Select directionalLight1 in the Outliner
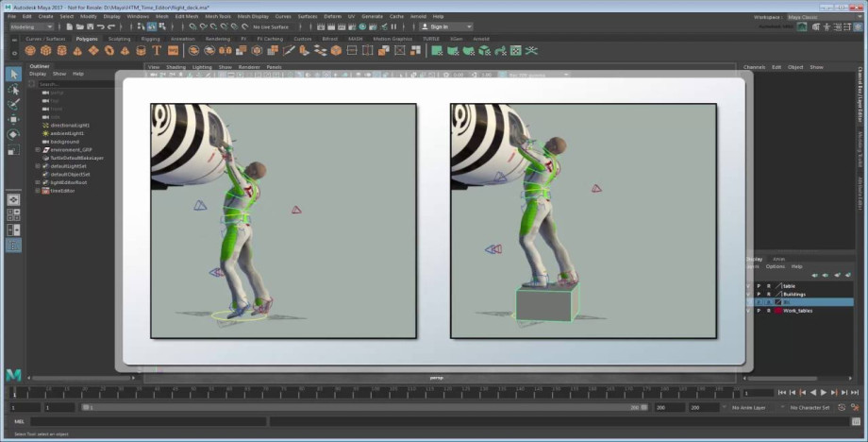Screen dimensions: 868x442 pos(69,125)
